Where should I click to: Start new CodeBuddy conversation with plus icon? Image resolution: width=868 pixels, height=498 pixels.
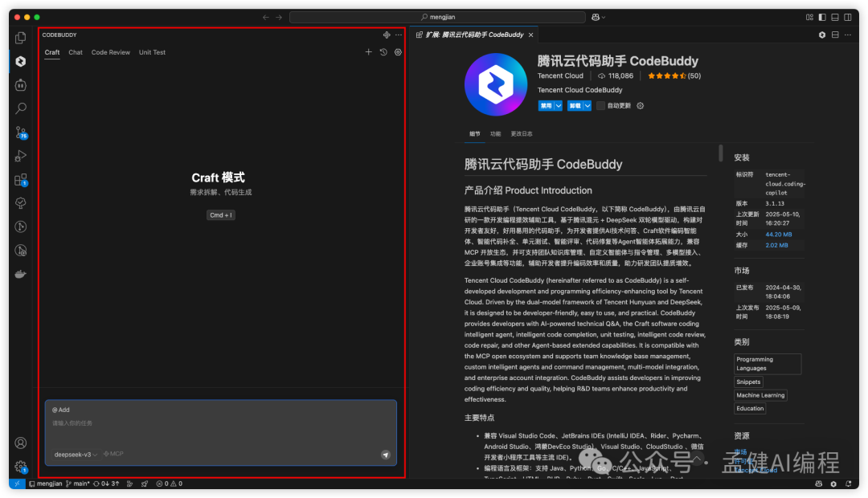tap(369, 52)
